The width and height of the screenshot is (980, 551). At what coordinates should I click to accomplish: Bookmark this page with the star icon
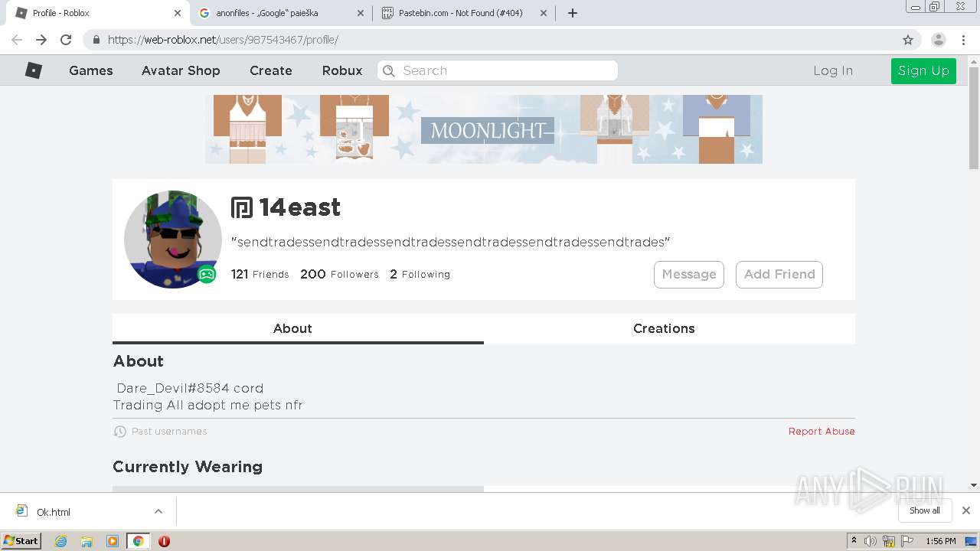tap(908, 40)
